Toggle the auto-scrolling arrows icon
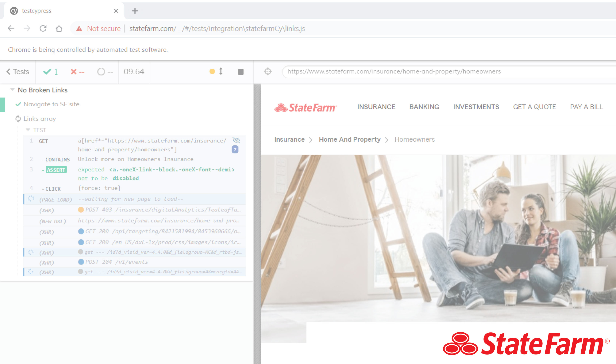616x364 pixels. pos(221,71)
